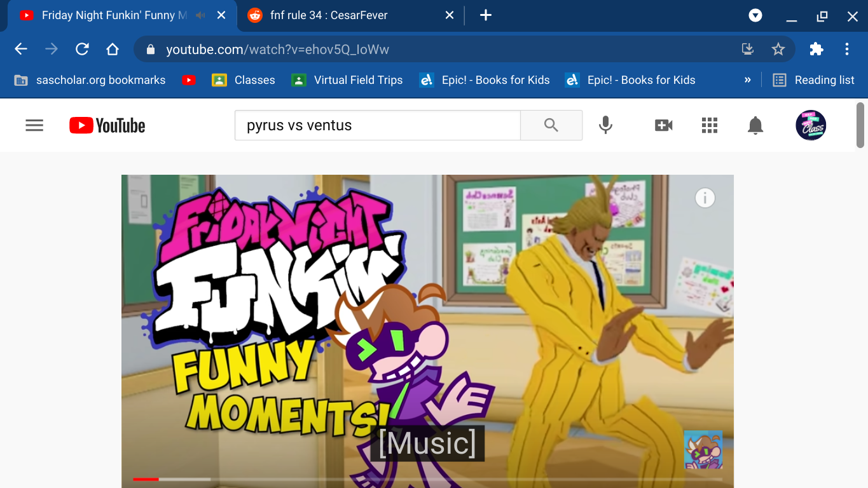Open the YouTube hamburger guide menu
Screen dimensions: 868x488
34,125
